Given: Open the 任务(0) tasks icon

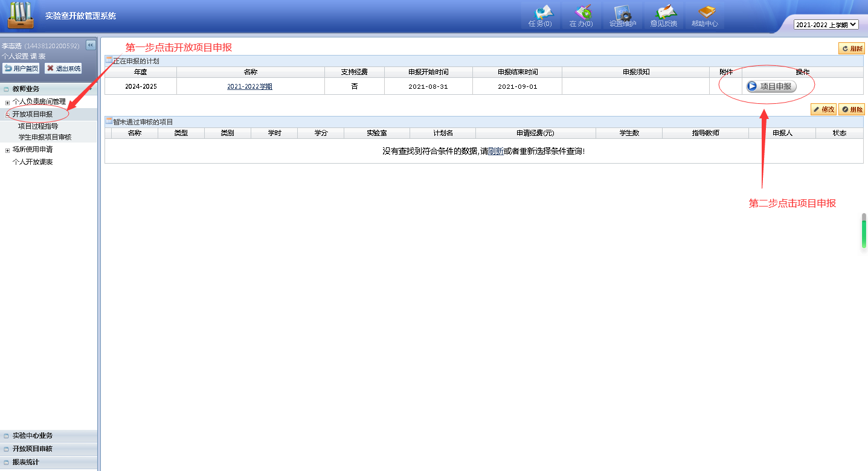Looking at the screenshot, I should (540, 16).
